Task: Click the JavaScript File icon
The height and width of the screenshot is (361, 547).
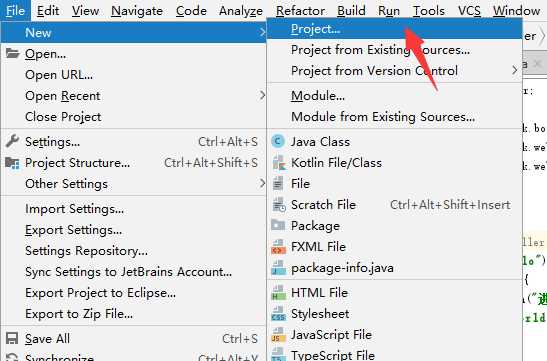Action: click(278, 335)
